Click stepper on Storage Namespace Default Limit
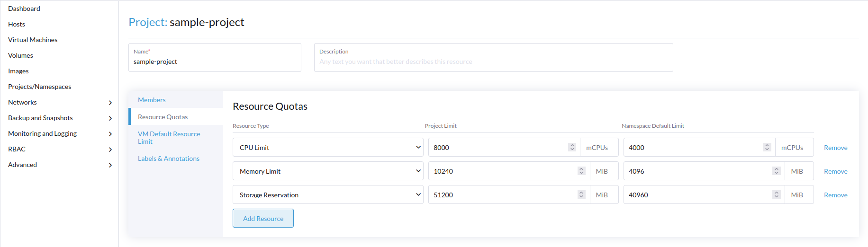Viewport: 868px width, 247px height. (x=777, y=194)
